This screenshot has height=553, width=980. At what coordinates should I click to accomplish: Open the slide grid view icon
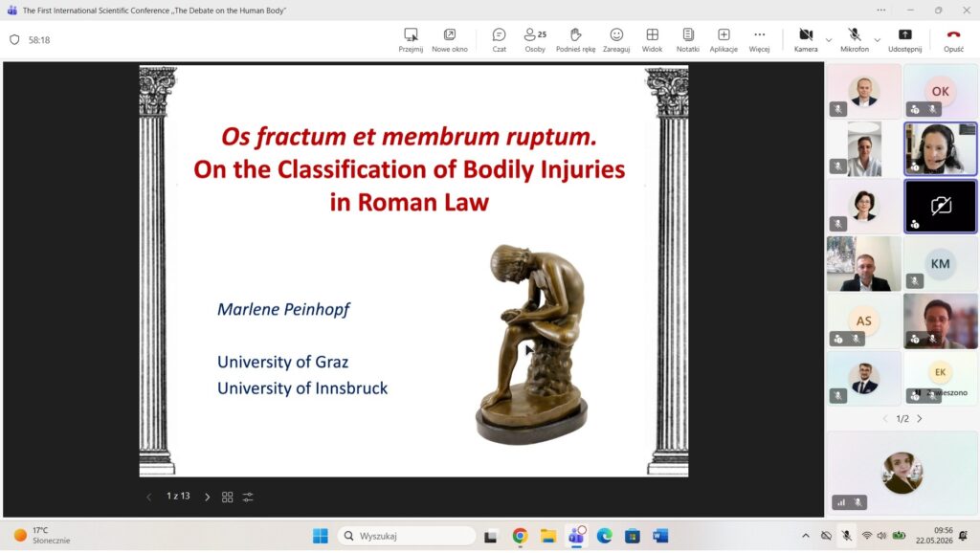228,498
